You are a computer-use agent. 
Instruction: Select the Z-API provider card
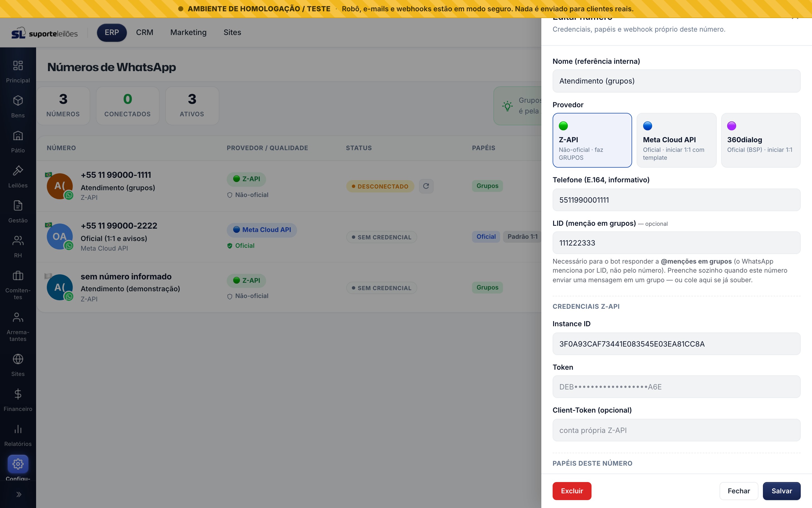tap(592, 140)
